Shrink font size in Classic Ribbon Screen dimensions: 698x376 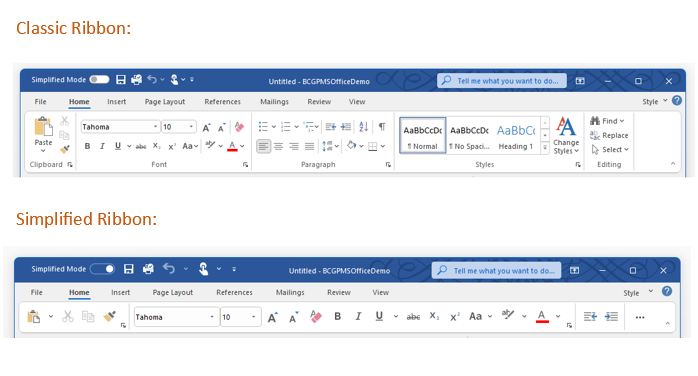221,127
